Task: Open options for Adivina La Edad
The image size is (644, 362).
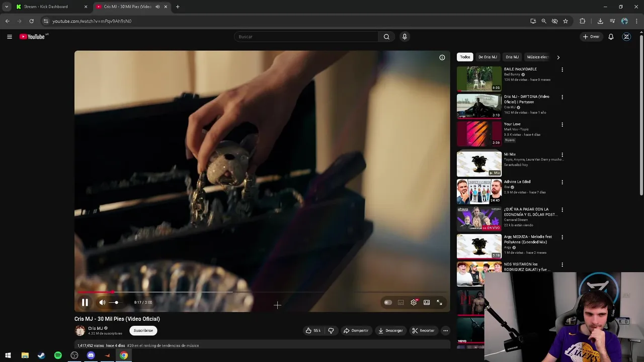Action: pos(562,182)
